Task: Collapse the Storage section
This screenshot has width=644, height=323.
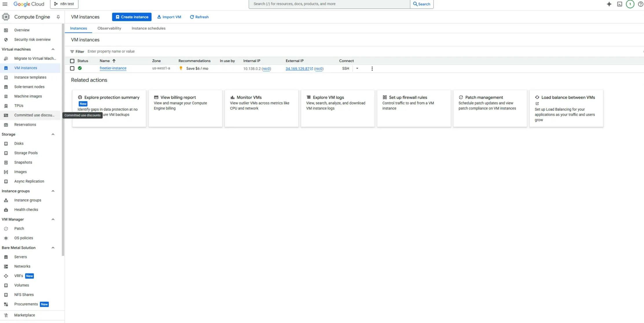Action: (53, 134)
